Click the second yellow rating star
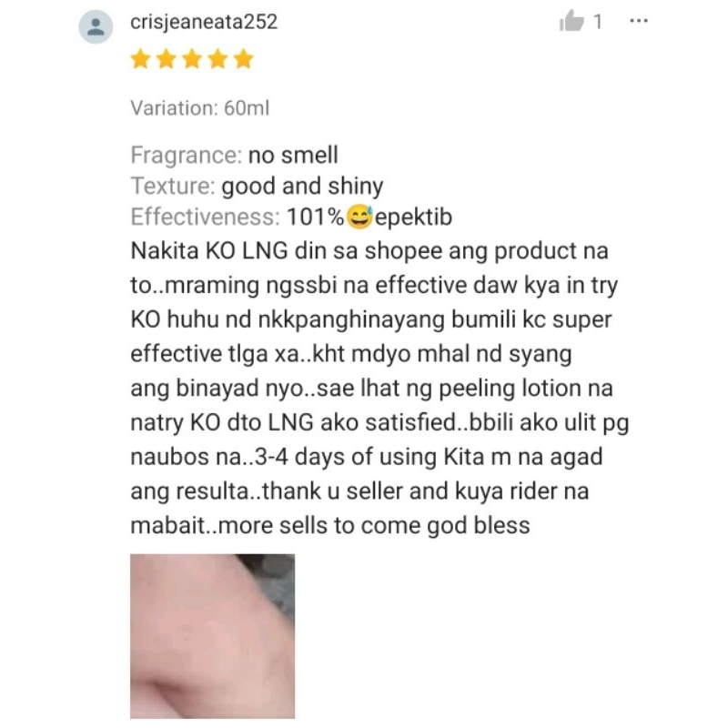Image resolution: width=728 pixels, height=728 pixels. [167, 60]
